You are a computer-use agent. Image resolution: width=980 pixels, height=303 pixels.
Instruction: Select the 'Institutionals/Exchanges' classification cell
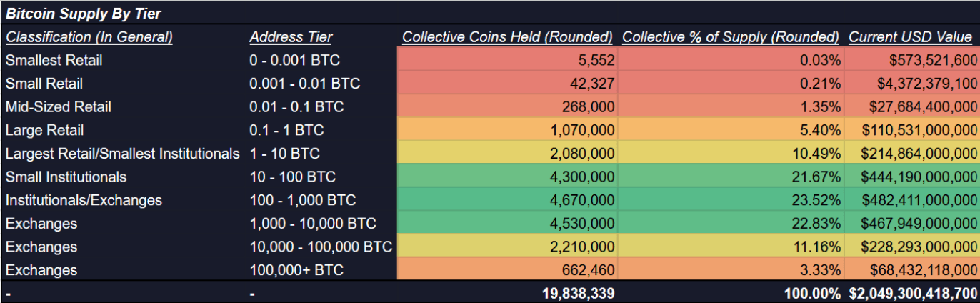coord(84,201)
